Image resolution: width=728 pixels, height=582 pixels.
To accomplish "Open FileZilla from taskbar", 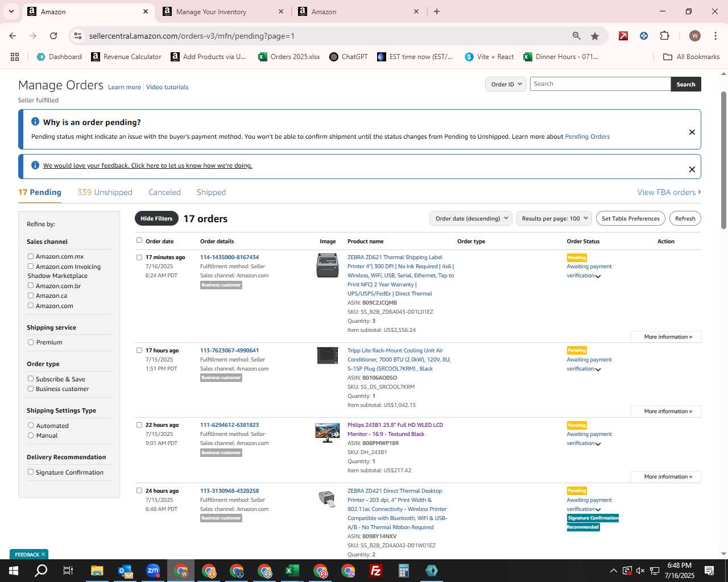I will point(376,571).
